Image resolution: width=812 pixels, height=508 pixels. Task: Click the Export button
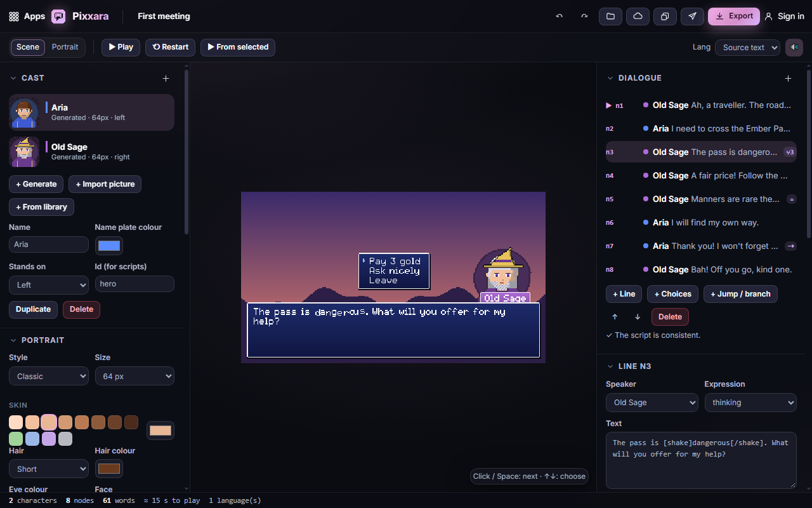click(x=734, y=17)
